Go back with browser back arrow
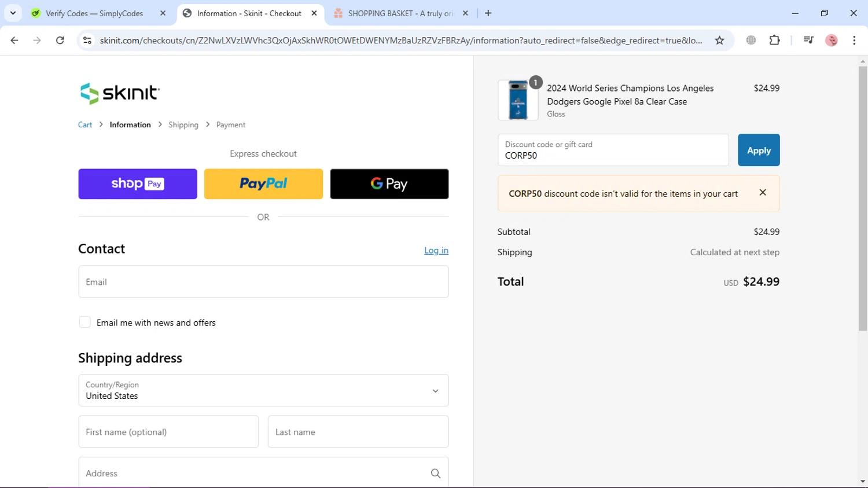Screen dimensions: 868x488 pyautogui.click(x=14, y=41)
